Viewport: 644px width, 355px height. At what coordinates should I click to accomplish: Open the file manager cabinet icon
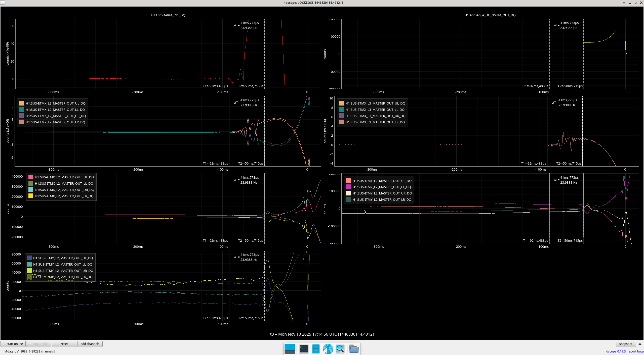point(316,349)
